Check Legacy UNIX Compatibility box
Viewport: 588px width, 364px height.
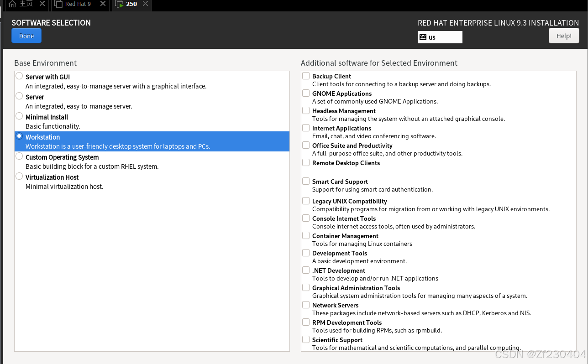306,201
